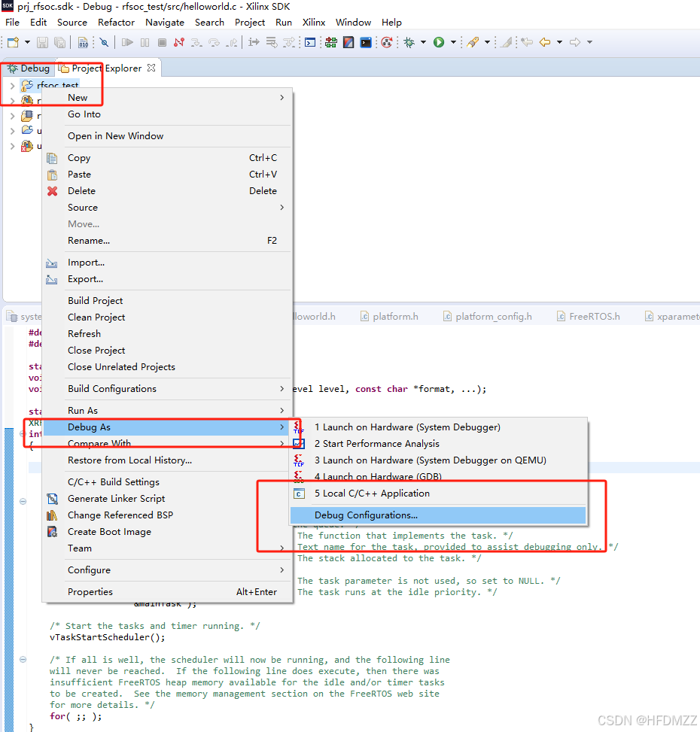
Task: Close the Project Explorer tab
Action: click(x=151, y=68)
